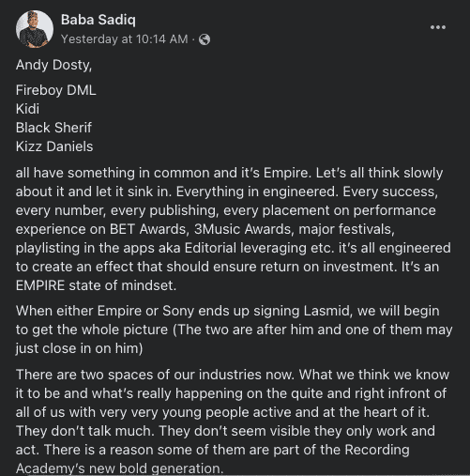Click the 'Andy Dosty,' greeting text

(x=53, y=65)
